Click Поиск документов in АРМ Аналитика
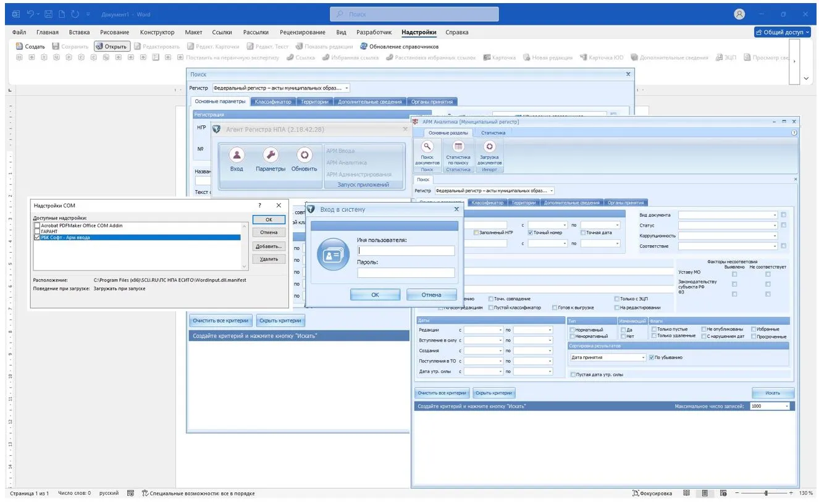This screenshot has height=504, width=819. point(427,153)
